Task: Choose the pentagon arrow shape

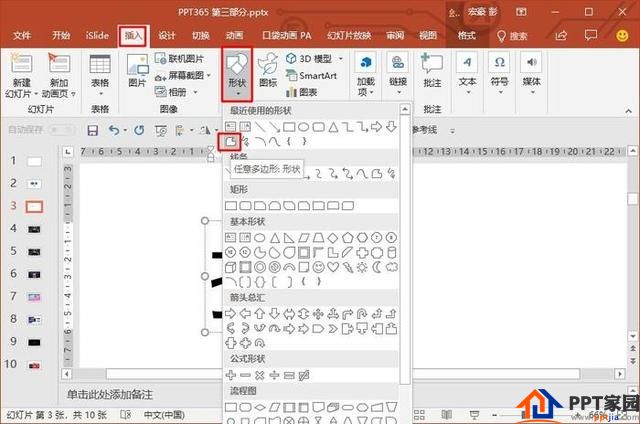Action: click(x=318, y=329)
